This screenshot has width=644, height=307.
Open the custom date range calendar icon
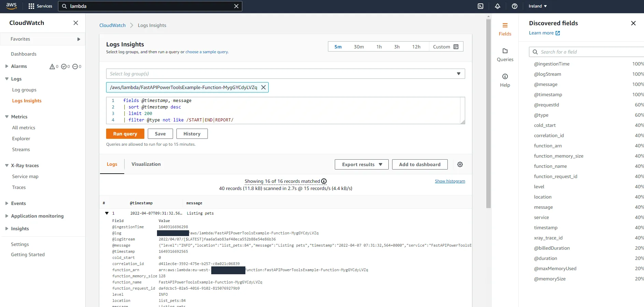456,46
